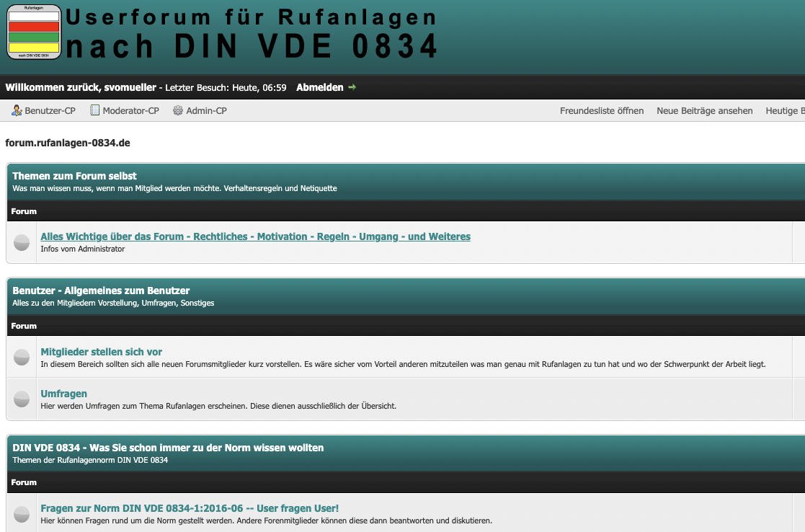Log out via Abmelden link
Viewport: 805px width, 532px height.
coord(319,87)
